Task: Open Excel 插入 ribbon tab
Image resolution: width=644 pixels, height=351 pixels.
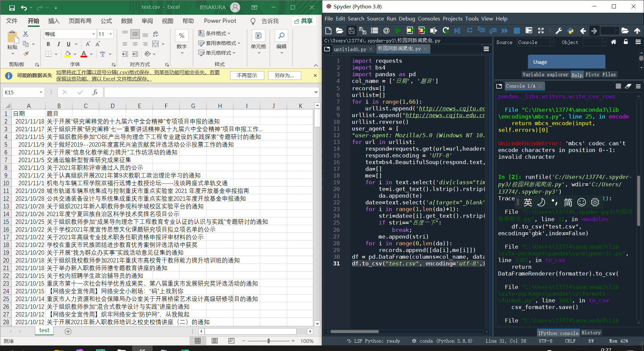Action: click(54, 21)
